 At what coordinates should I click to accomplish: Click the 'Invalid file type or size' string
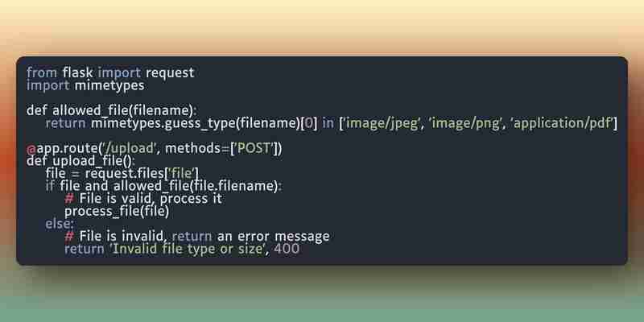coord(188,249)
